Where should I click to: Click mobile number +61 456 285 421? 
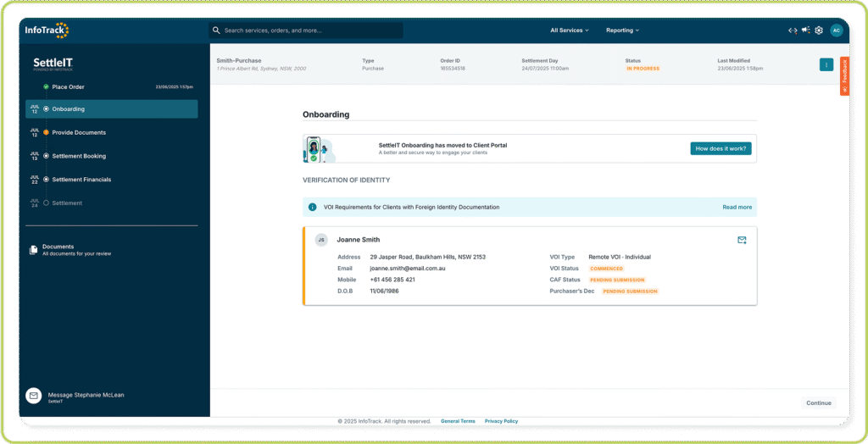(392, 280)
